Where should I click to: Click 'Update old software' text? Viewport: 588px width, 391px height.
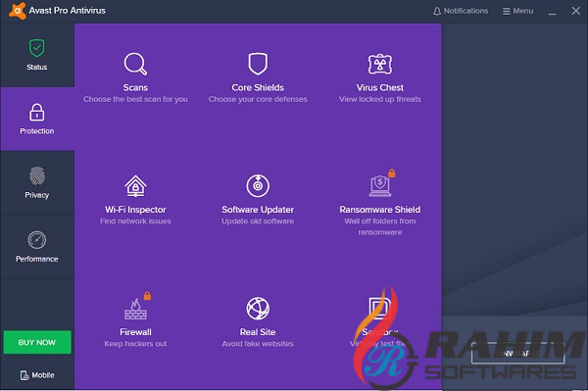pos(258,221)
